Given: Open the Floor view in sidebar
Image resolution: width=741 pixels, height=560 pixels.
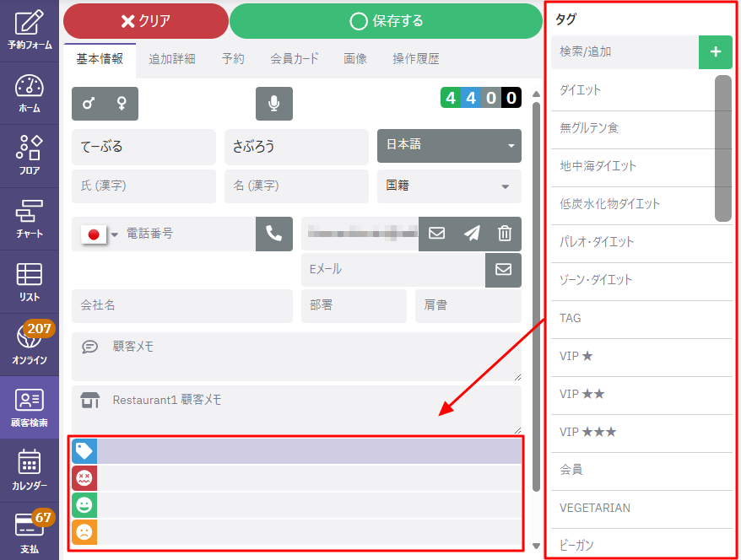Looking at the screenshot, I should pyautogui.click(x=30, y=156).
